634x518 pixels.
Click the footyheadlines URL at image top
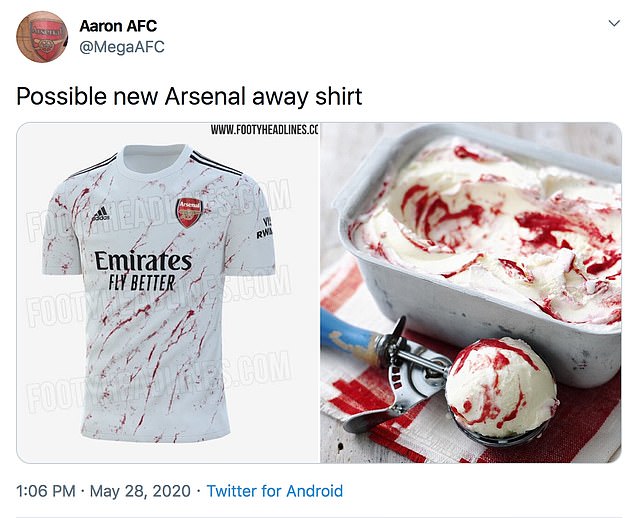point(264,130)
